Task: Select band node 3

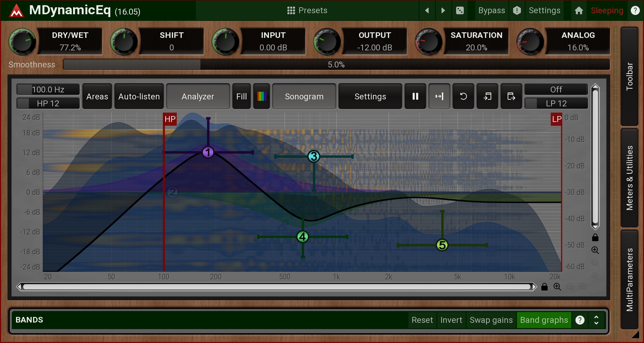Action: click(314, 156)
